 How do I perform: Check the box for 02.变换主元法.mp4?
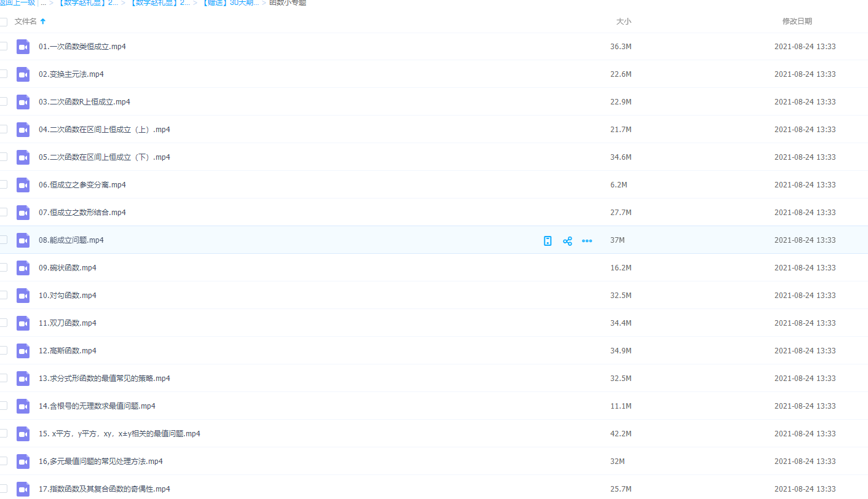coord(4,74)
